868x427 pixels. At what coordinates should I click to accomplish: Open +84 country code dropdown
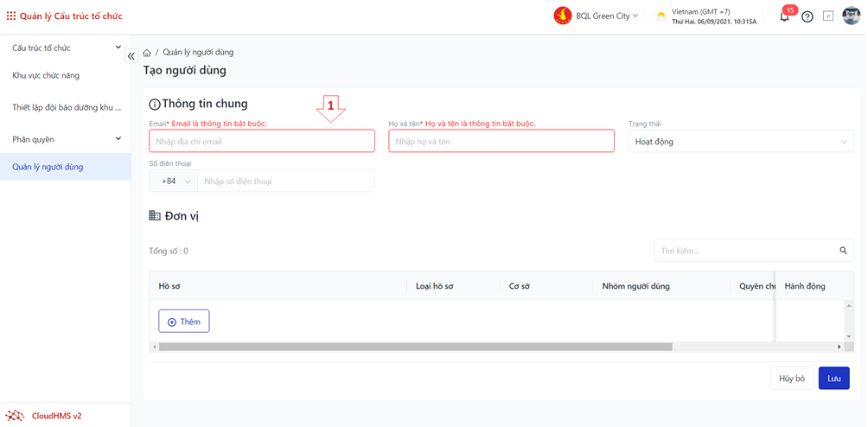173,181
